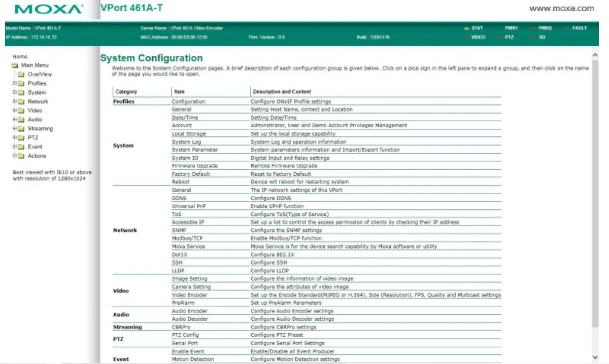This screenshot has height=364, width=609.
Task: Click the DDNS item
Action: 179,198
